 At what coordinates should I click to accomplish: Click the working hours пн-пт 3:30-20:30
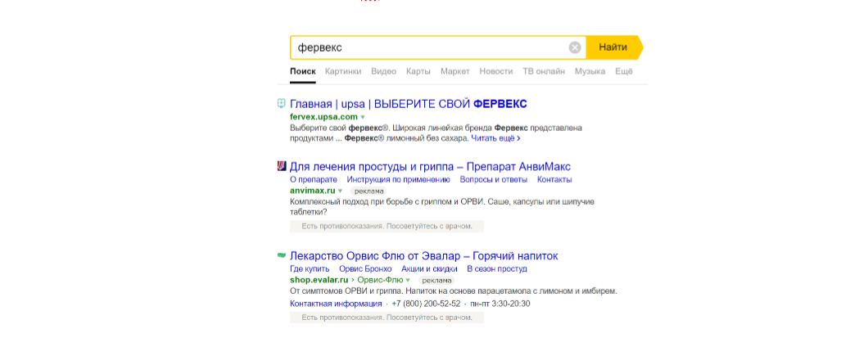(x=500, y=304)
